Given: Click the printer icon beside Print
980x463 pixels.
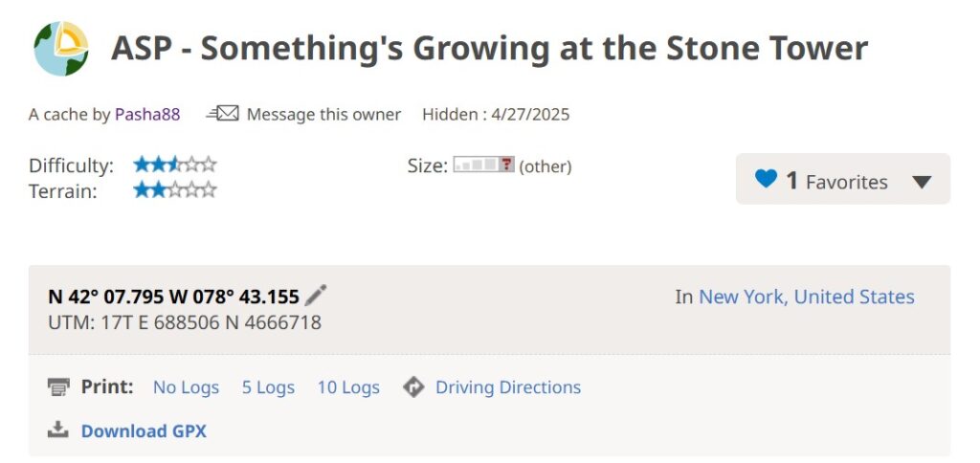Looking at the screenshot, I should 58,387.
